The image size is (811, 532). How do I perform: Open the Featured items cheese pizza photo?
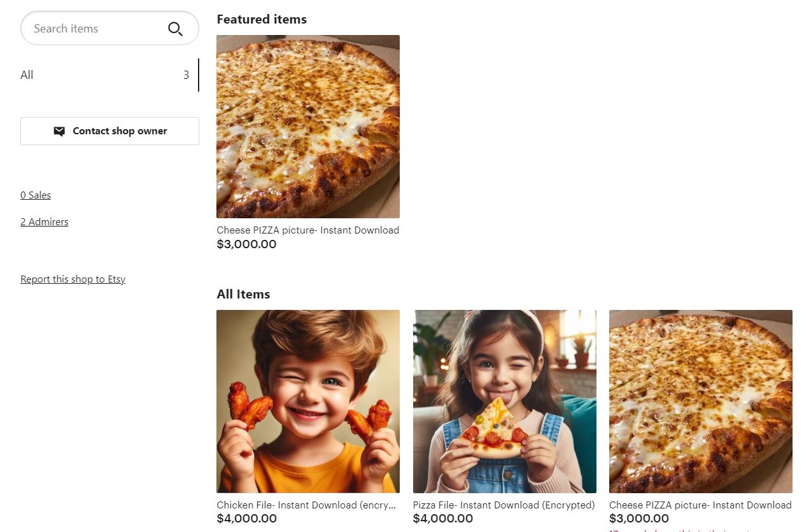coord(308,127)
